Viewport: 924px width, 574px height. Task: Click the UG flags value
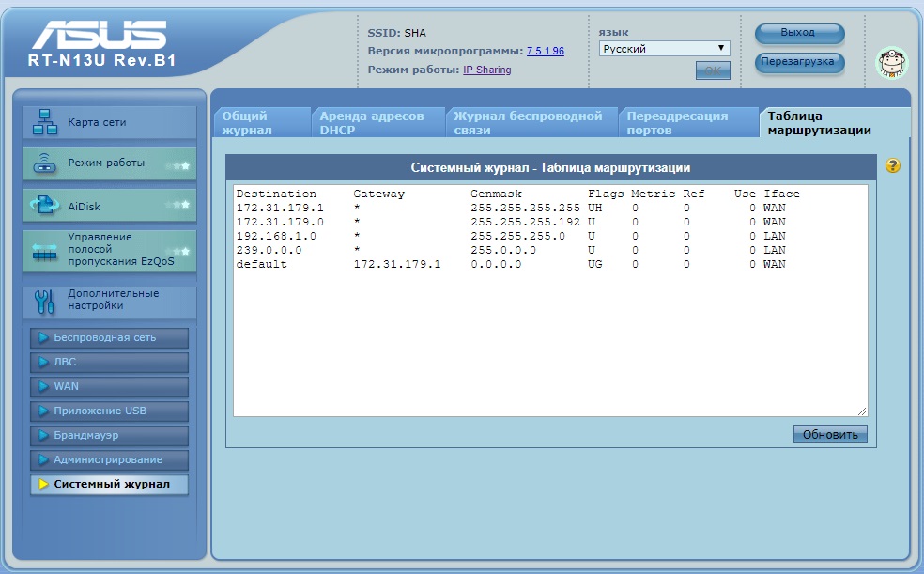click(x=595, y=265)
